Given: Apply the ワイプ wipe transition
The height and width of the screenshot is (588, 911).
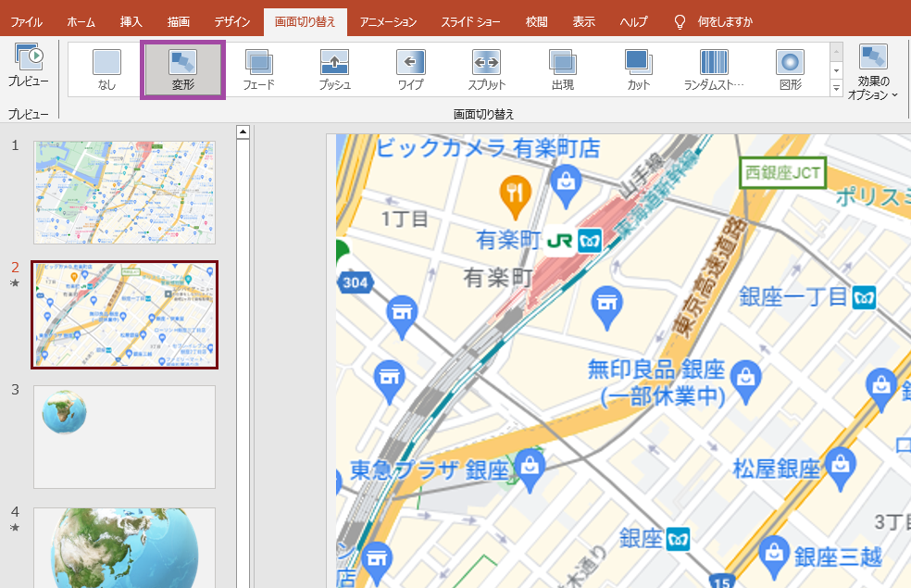Looking at the screenshot, I should pyautogui.click(x=411, y=69).
